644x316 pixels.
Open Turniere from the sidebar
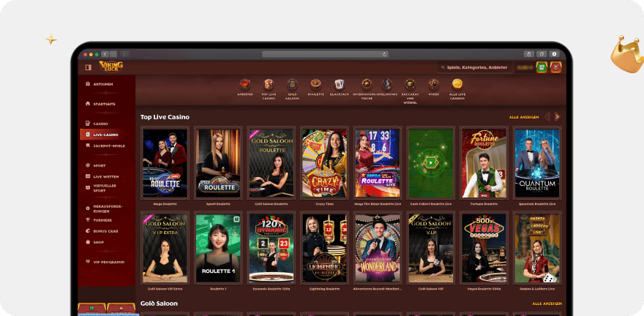click(102, 219)
